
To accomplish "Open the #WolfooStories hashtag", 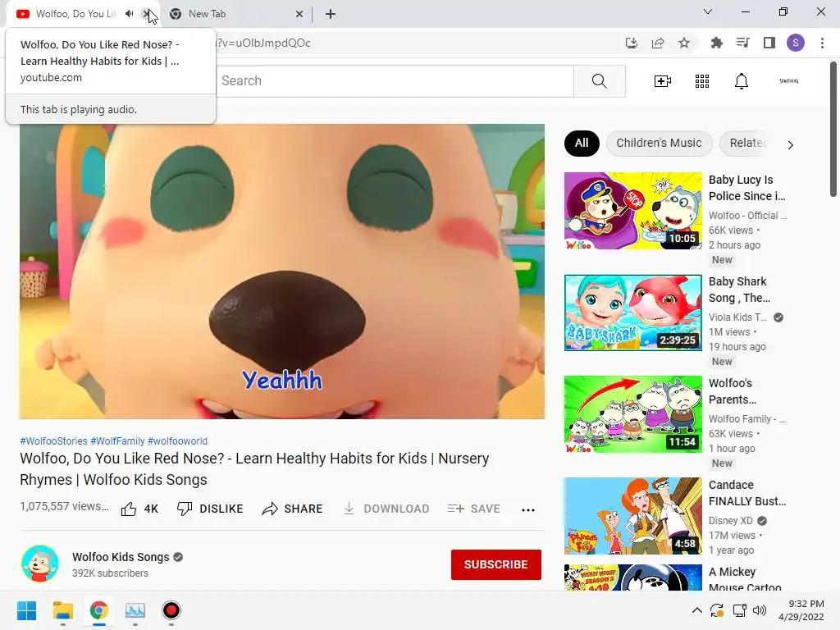I will click(53, 441).
